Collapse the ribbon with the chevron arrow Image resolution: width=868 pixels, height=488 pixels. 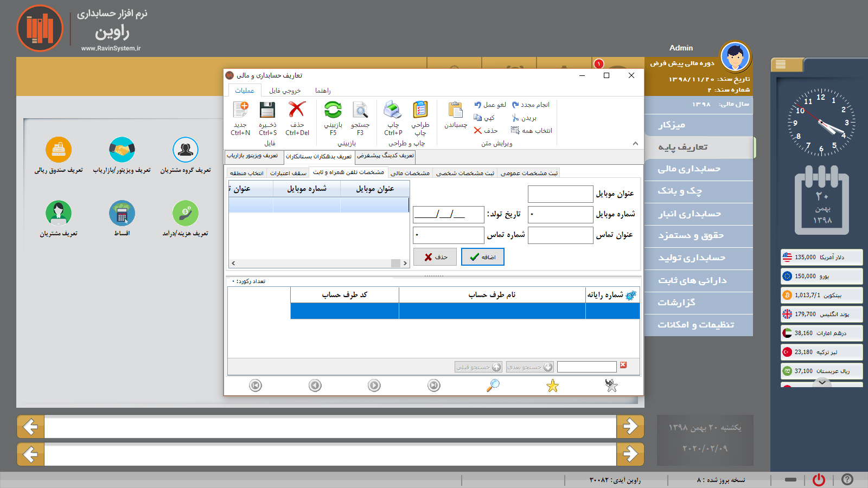tap(635, 144)
